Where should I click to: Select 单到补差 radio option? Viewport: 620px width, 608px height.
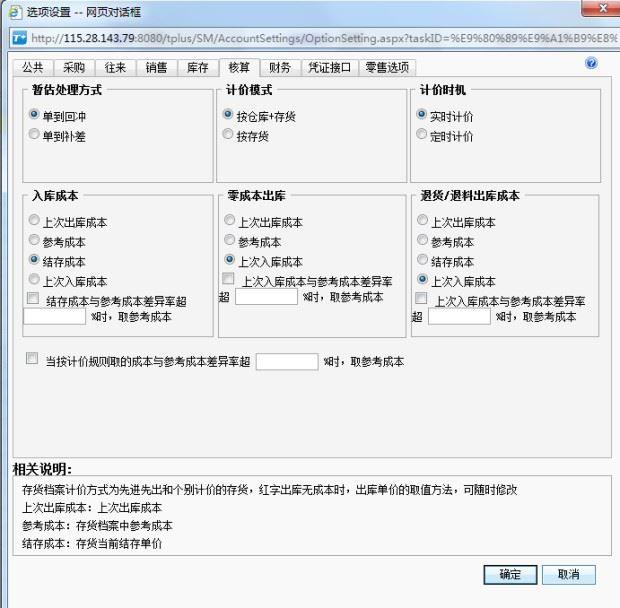pos(34,134)
